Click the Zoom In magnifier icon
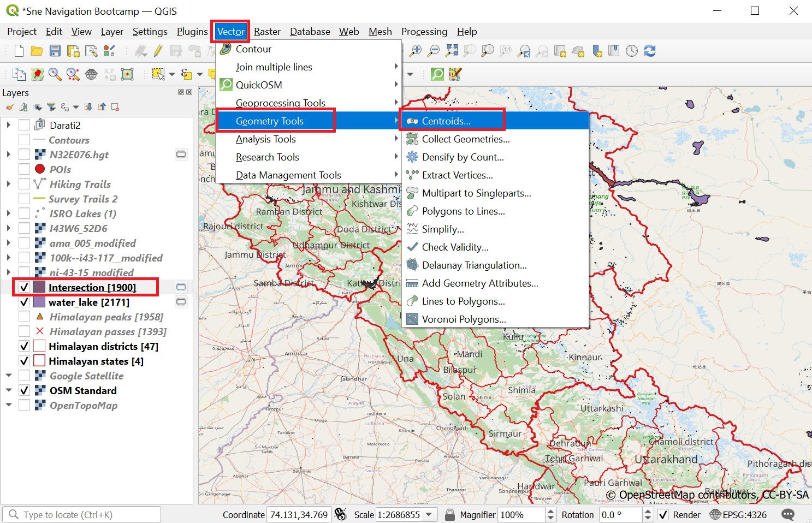 [416, 51]
